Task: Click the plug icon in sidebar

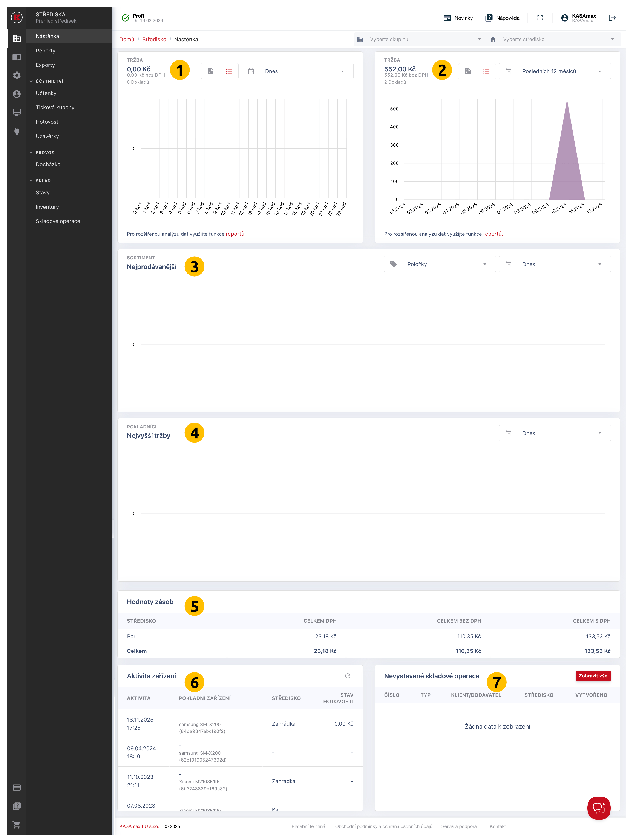Action: click(x=17, y=131)
